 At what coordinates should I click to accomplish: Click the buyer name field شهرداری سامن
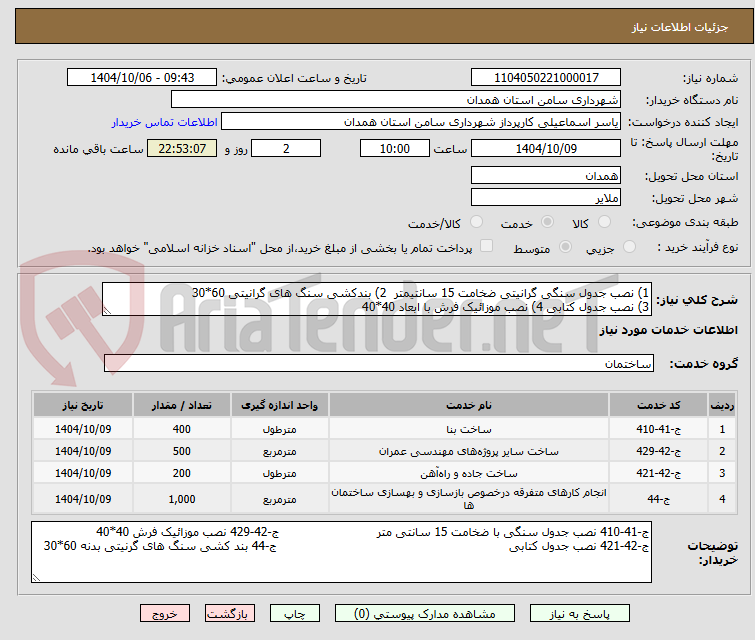pyautogui.click(x=396, y=100)
